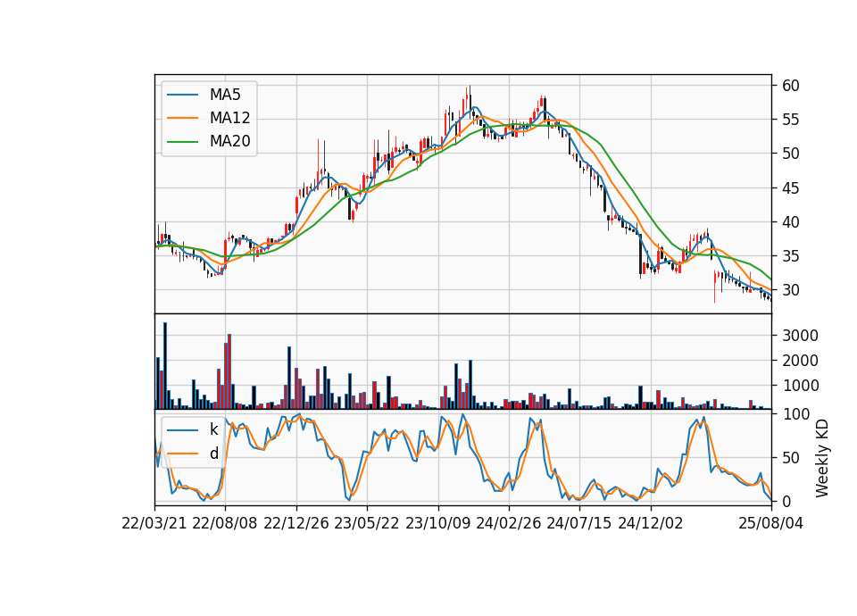The height and width of the screenshot is (616, 857).
Task: Click the MA20 legend label
Action: (x=229, y=142)
